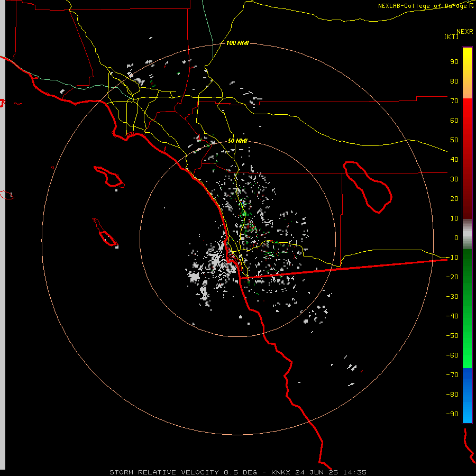Viewport: 476px width, 476px height.
Task: Click the 50 NMI range ring label
Action: tap(237, 141)
